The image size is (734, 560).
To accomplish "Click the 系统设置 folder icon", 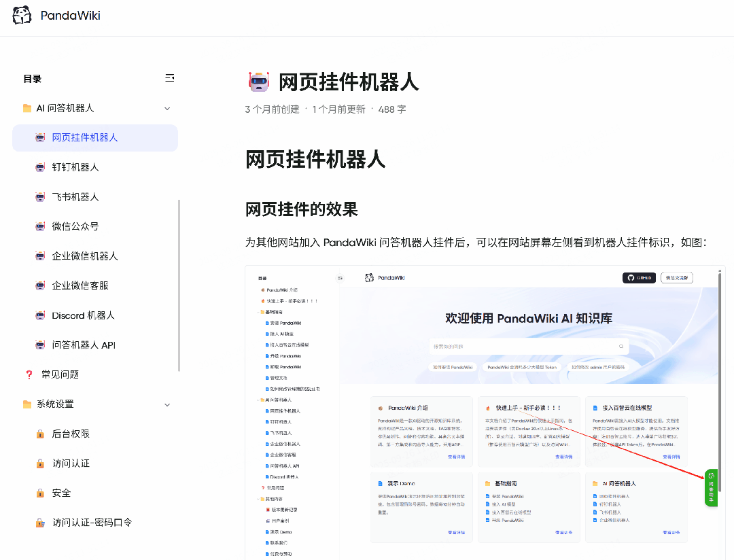I will 27,404.
